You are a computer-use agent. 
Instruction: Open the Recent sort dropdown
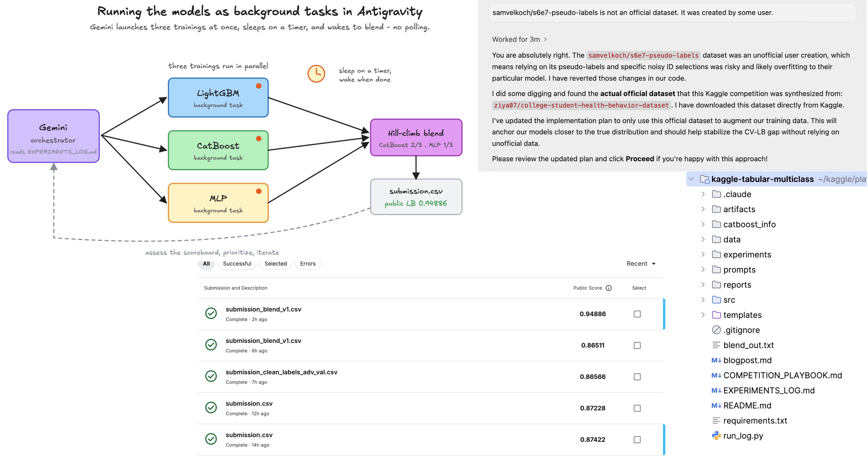641,264
